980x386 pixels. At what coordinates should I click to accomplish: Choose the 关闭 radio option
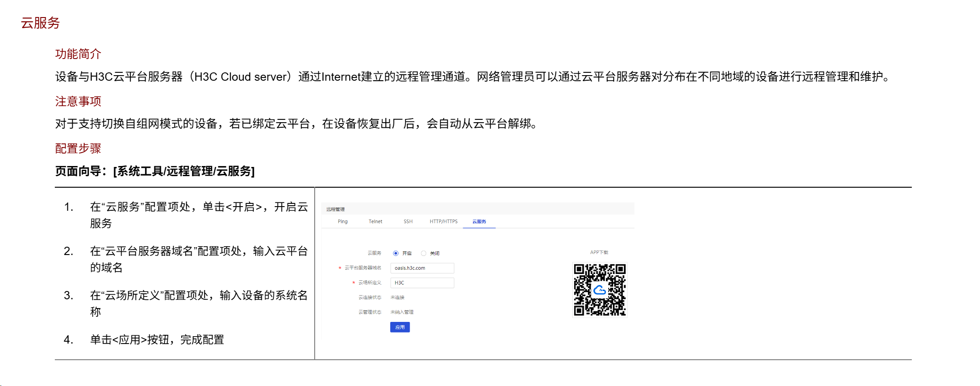click(423, 253)
